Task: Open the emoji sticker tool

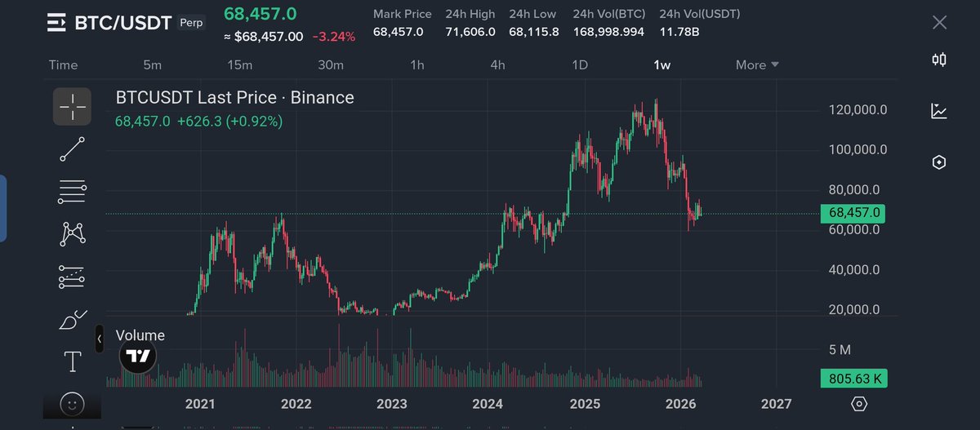Action: (72, 403)
